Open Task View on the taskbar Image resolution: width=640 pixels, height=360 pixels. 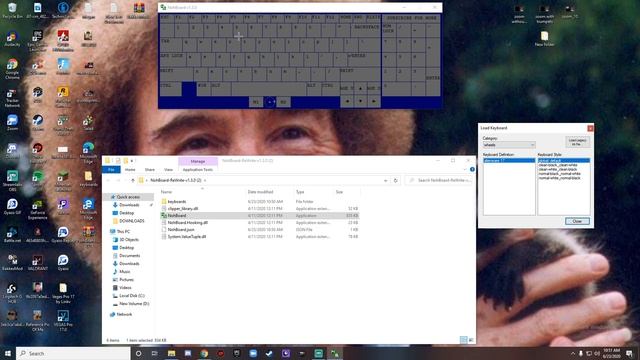[155, 353]
